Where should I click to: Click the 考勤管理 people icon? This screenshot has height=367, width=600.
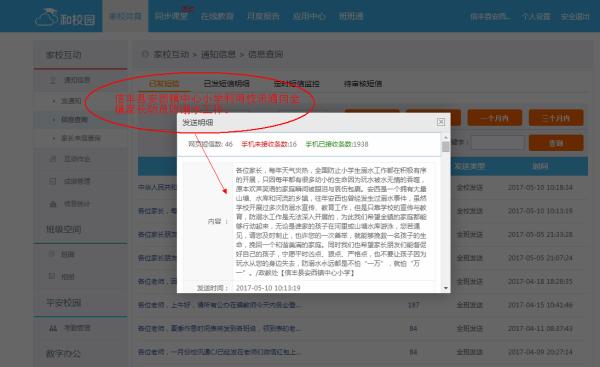[53, 328]
